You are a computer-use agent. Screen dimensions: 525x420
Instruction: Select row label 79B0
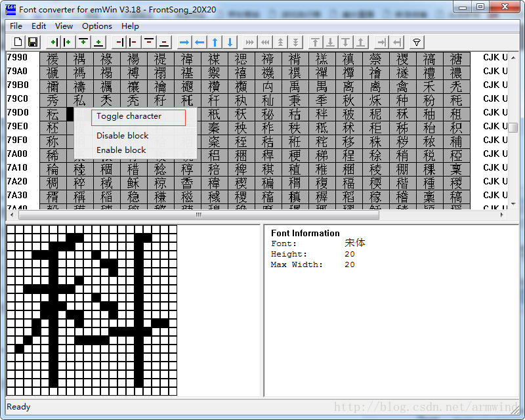point(18,85)
